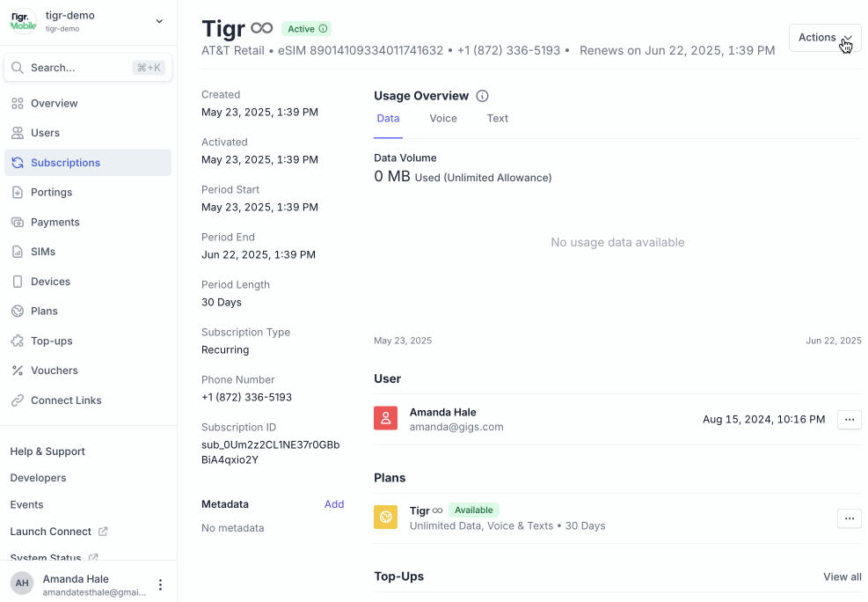Click the AH profile avatar
The width and height of the screenshot is (868, 602).
[22, 584]
